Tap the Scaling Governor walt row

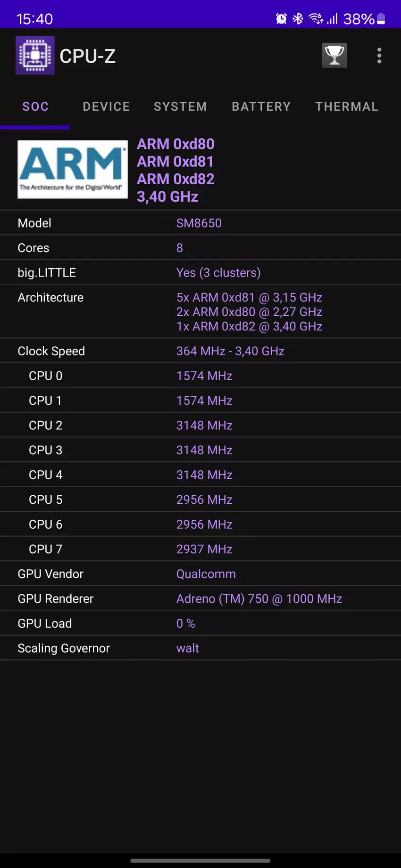pyautogui.click(x=200, y=648)
